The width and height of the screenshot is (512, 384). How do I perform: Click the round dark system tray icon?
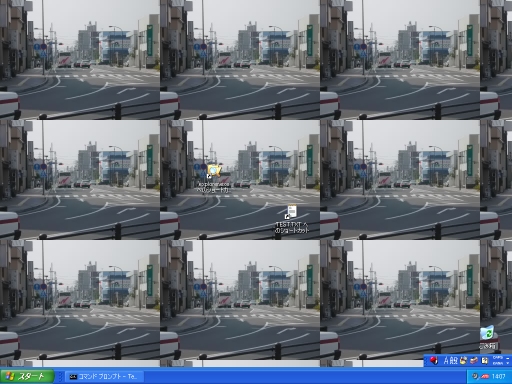[475, 376]
